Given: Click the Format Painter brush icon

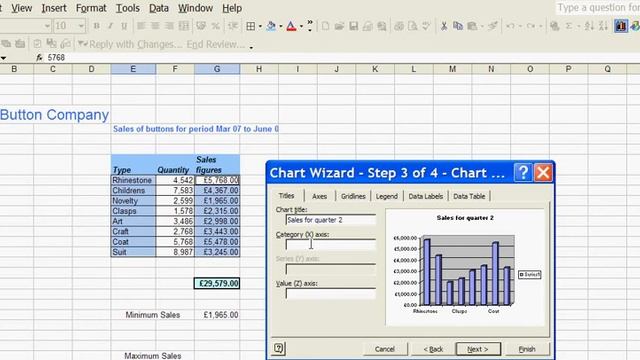Looking at the screenshot, I should click(493, 26).
